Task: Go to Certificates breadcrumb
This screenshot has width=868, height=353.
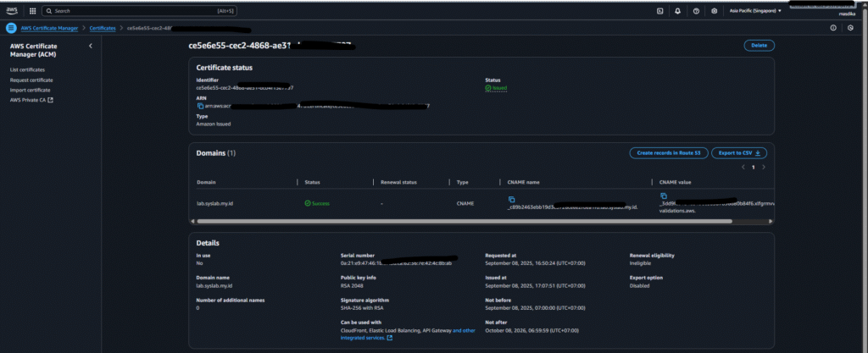Action: pos(103,28)
